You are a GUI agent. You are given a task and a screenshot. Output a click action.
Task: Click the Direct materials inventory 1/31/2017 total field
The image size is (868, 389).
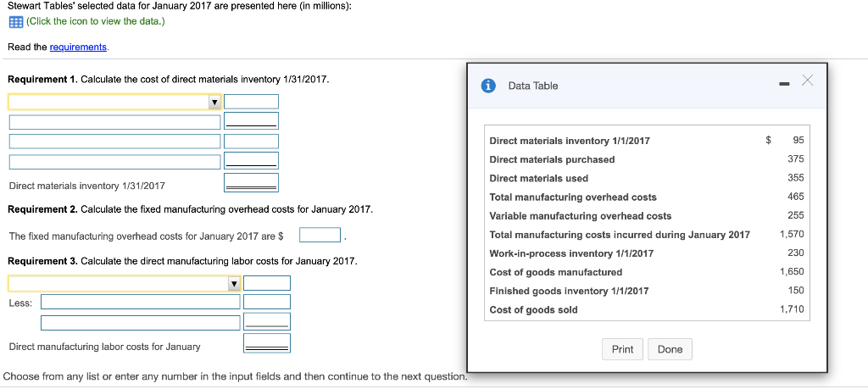251,182
